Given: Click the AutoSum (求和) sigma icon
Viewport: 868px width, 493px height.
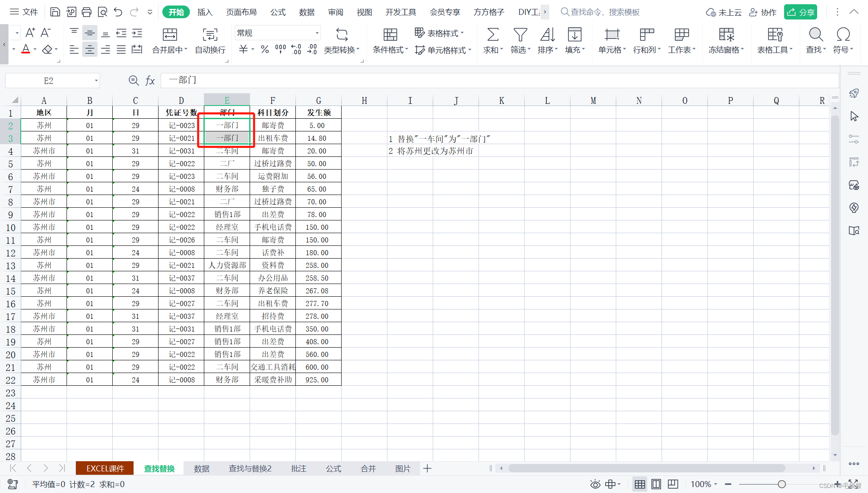Looking at the screenshot, I should (492, 35).
